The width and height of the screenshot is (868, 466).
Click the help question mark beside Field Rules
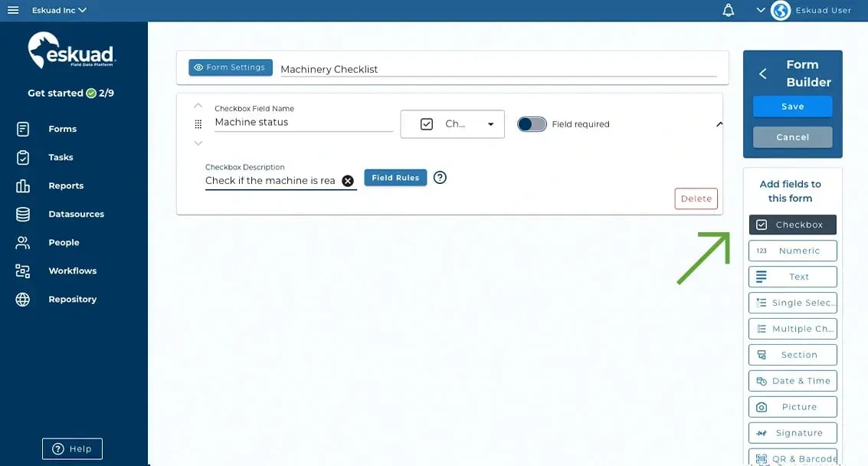(440, 178)
